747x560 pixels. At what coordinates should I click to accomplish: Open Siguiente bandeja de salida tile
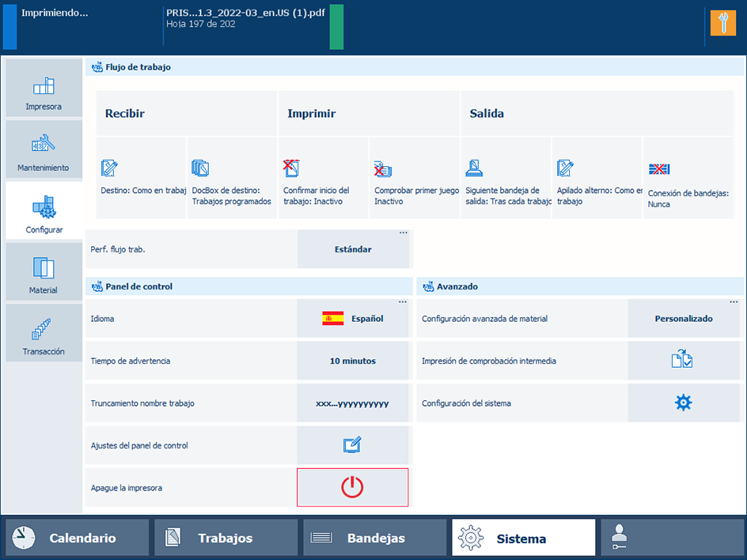click(x=506, y=178)
